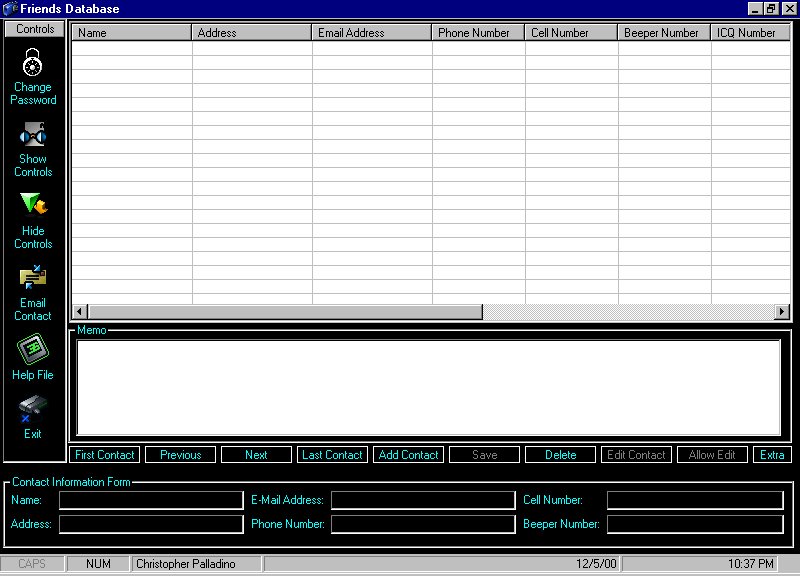Click the Exit icon in sidebar
Viewport: 800px width, 576px height.
click(x=33, y=410)
